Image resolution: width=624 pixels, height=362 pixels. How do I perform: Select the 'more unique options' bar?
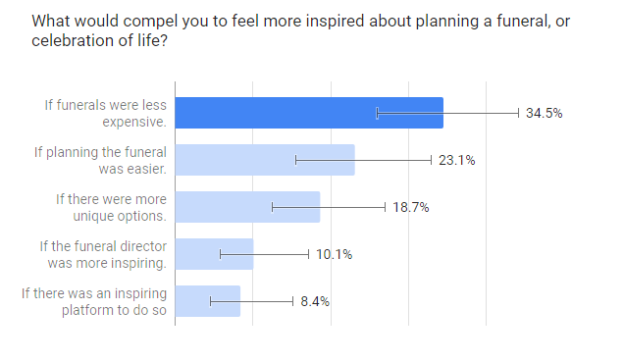pyautogui.click(x=248, y=207)
